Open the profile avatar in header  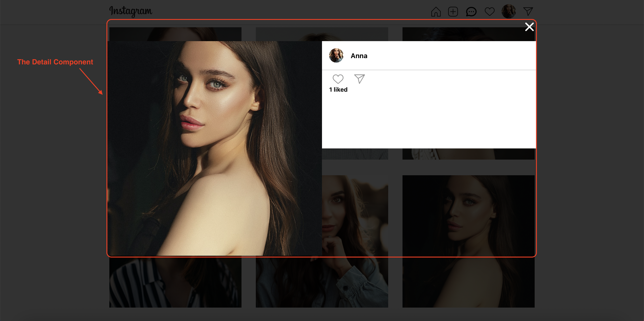tap(508, 11)
